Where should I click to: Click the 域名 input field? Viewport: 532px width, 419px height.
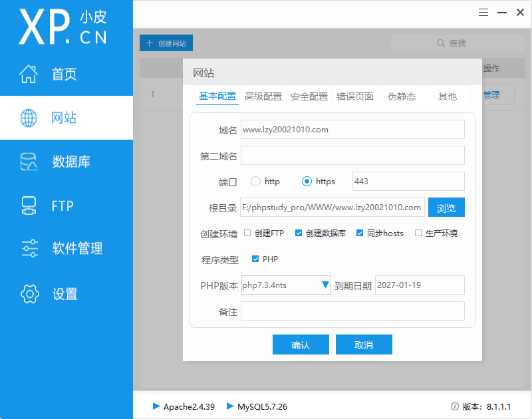click(352, 129)
